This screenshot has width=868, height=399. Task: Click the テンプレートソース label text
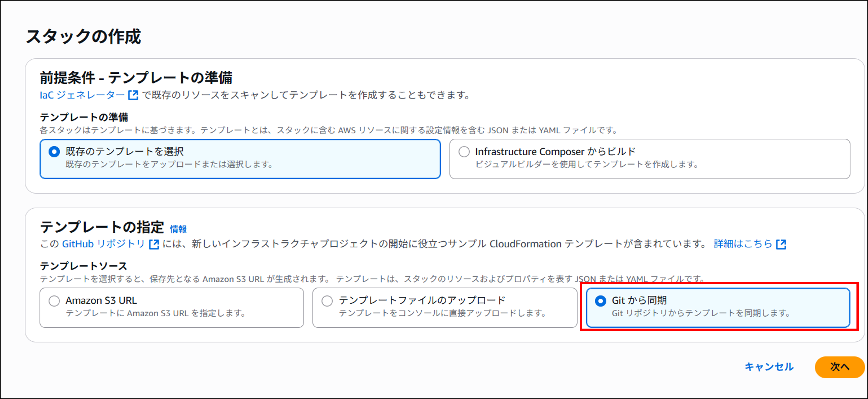coord(83,266)
